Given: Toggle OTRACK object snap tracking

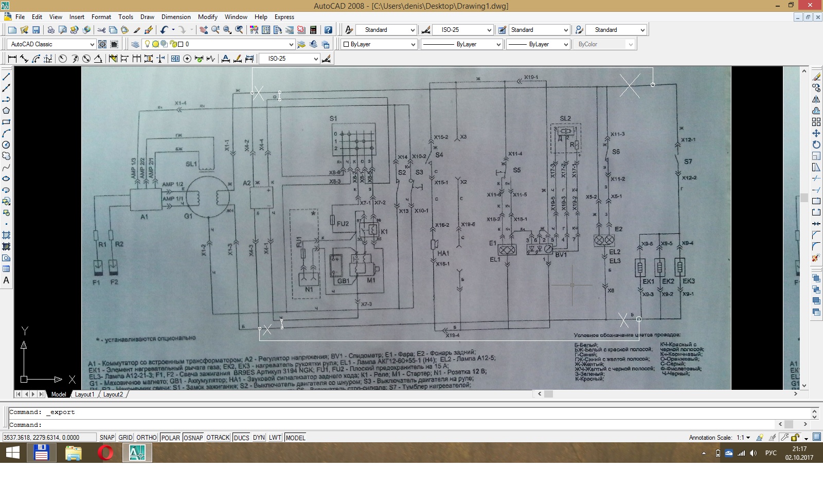Looking at the screenshot, I should tap(218, 438).
